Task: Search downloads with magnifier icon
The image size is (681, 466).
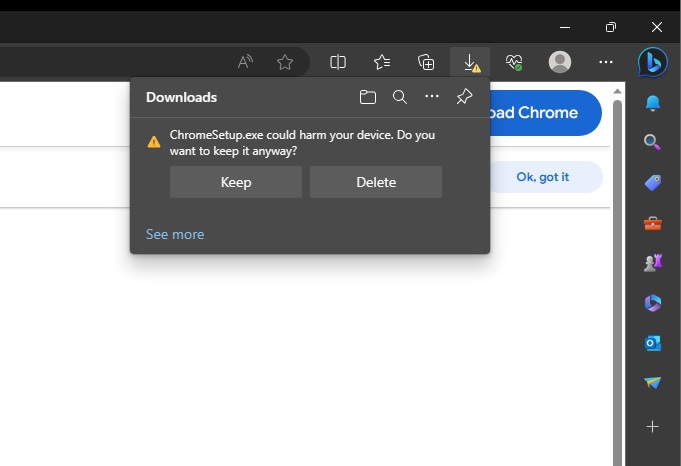Action: click(400, 97)
